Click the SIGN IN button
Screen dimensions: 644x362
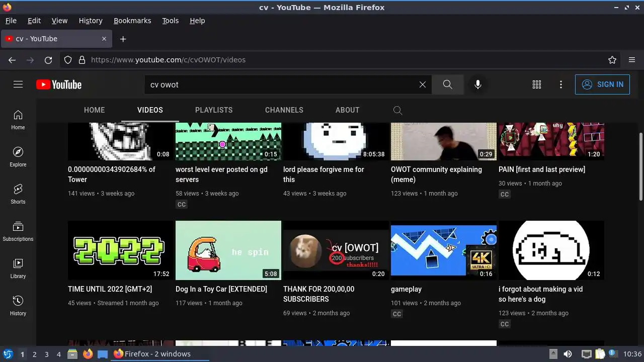[x=602, y=84]
